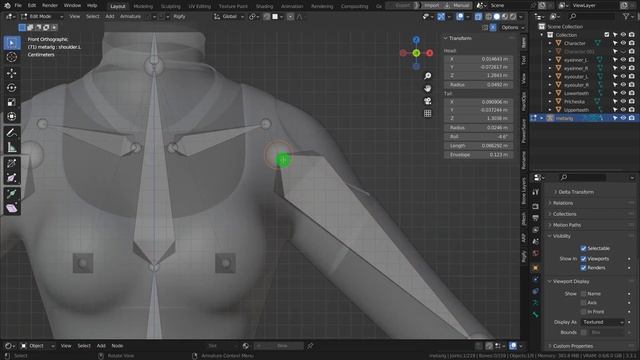Click the outliner search field
Image resolution: width=640 pixels, height=360 pixels.
pos(592,16)
